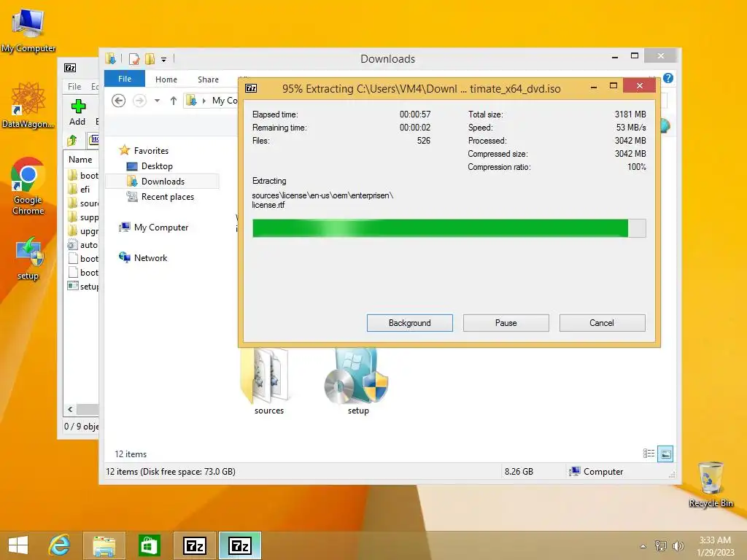Open DataWagon desktop shortcut
747x560 pixels.
pos(28,105)
